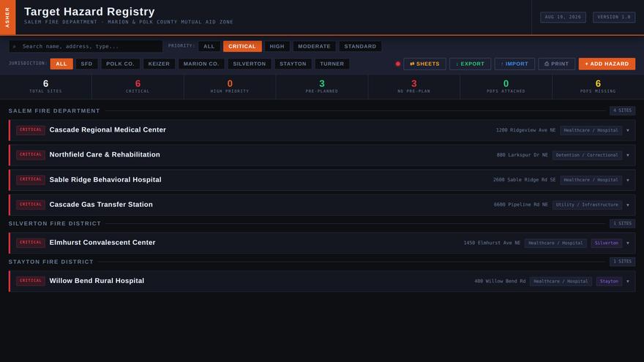Expand Cascade Regional Medical Center row arrow
This screenshot has height=362, width=644.
(x=628, y=130)
